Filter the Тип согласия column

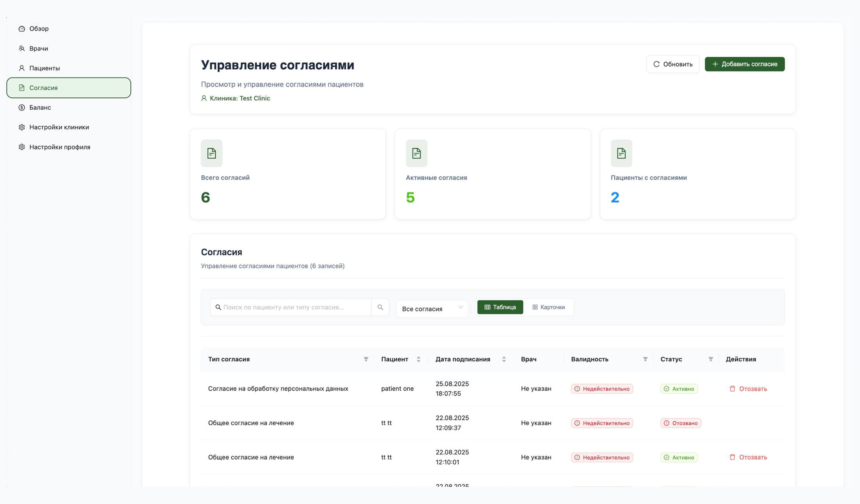click(x=366, y=359)
